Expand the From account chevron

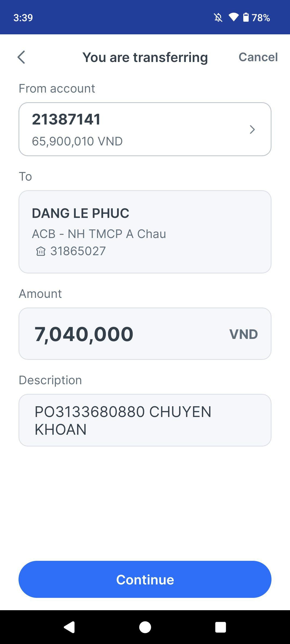pyautogui.click(x=252, y=129)
